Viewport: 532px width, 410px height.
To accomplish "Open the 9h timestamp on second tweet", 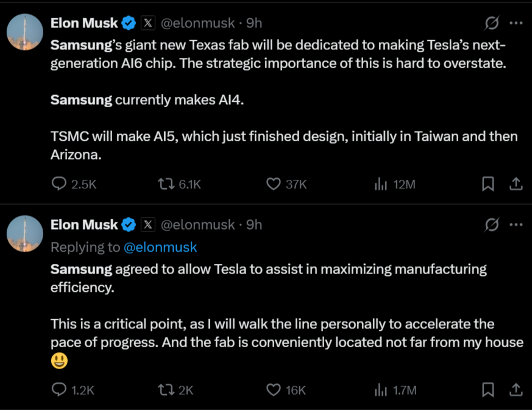I will (254, 225).
